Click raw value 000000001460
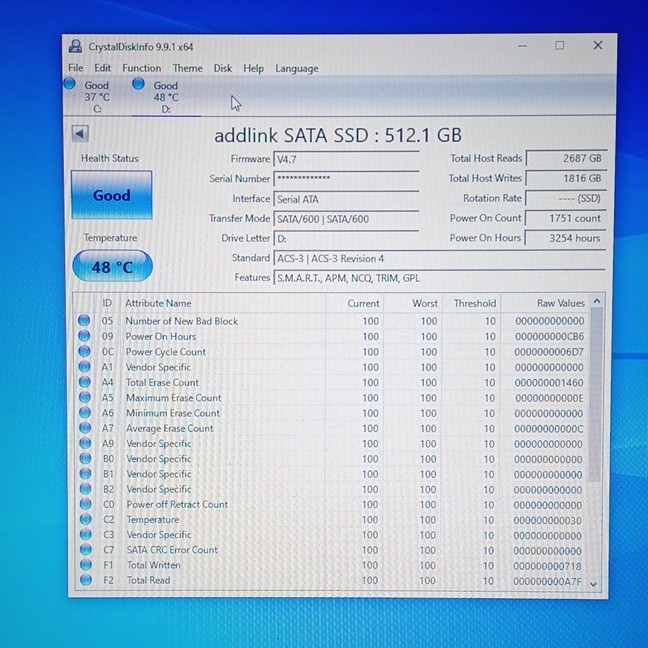Screen dimensions: 648x648 [549, 383]
